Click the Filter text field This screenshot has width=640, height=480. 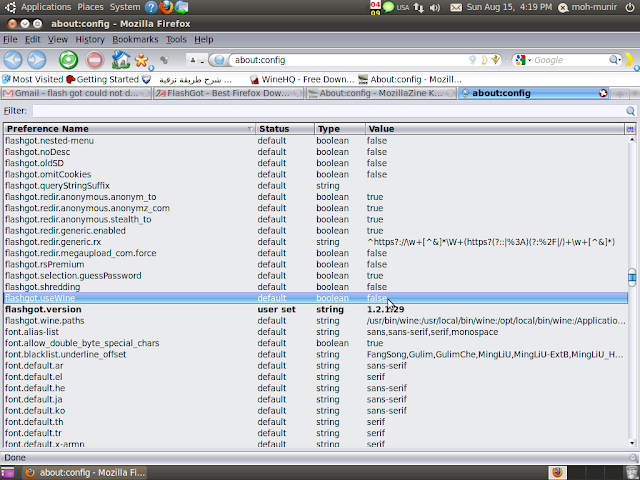pos(328,111)
